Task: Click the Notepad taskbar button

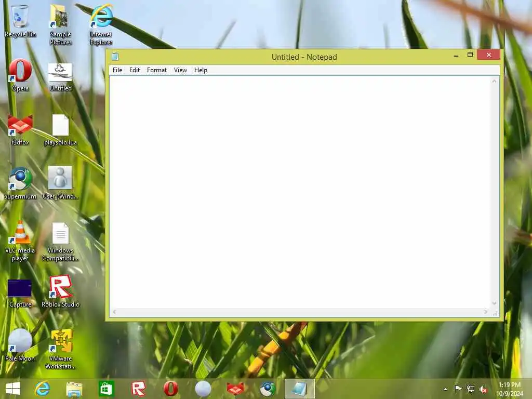Action: [300, 389]
